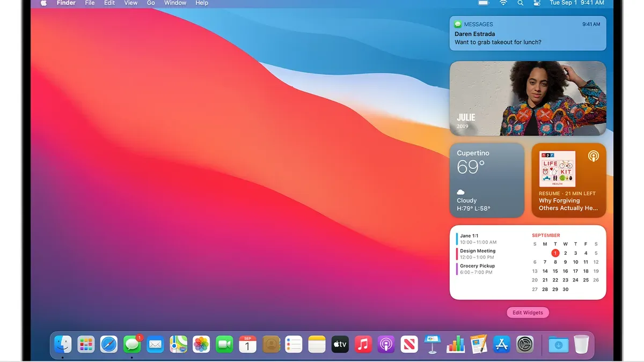
Task: Launch Maps from the Dock
Action: pos(178,344)
